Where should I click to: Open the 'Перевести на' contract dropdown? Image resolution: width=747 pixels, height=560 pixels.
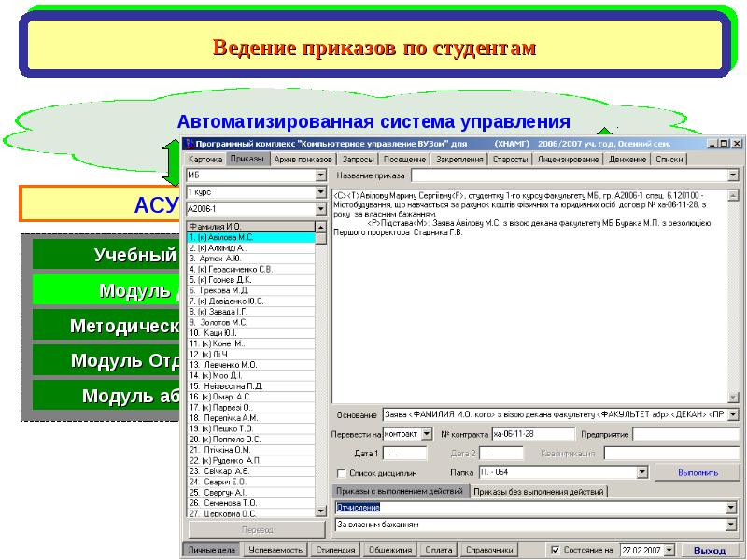(426, 434)
